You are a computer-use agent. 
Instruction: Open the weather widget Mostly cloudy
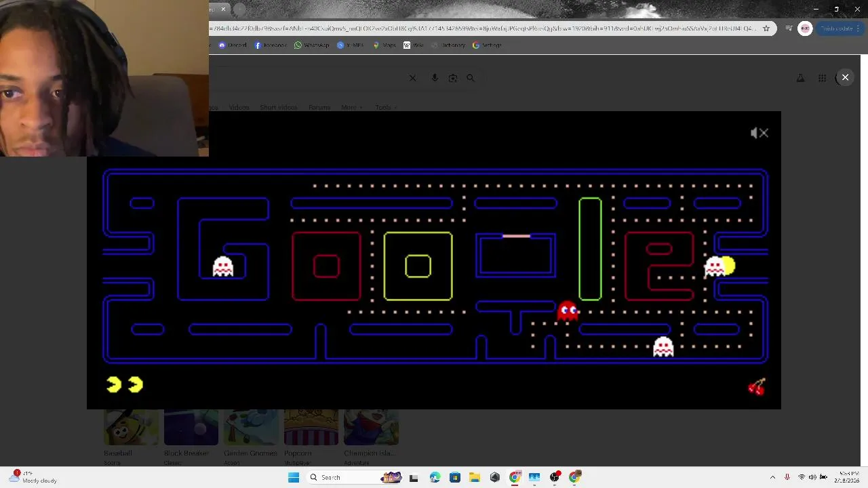coord(33,477)
